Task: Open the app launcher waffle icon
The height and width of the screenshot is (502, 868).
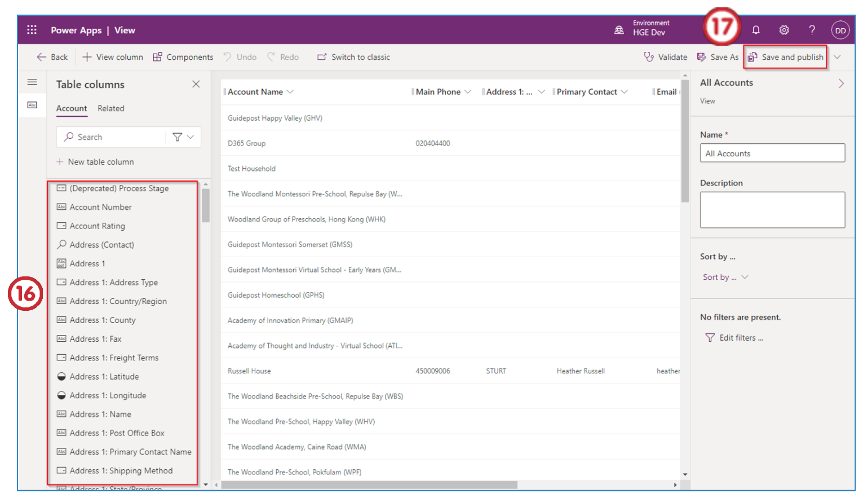Action: pyautogui.click(x=32, y=30)
